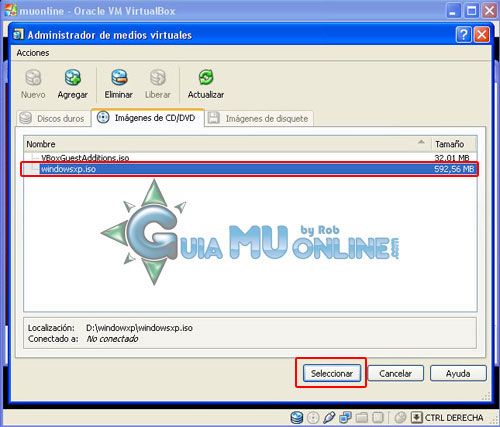
Task: Click the Liberar release icon
Action: [x=158, y=77]
